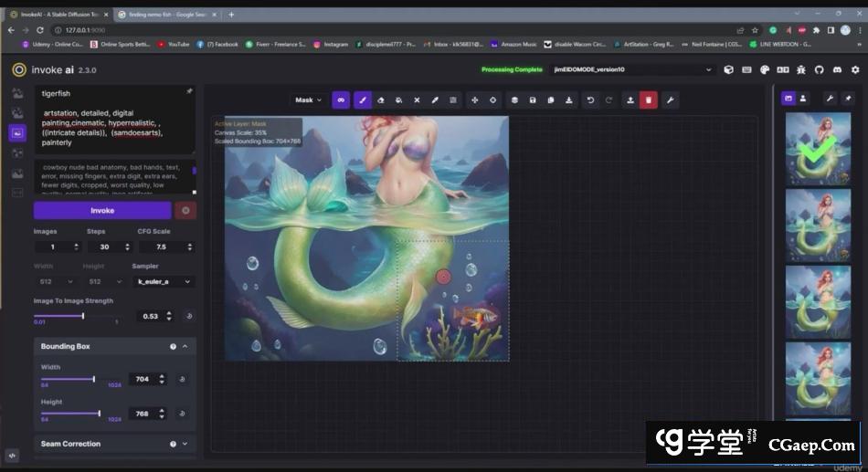Image resolution: width=868 pixels, height=472 pixels.
Task: Toggle the prompt box pin icon
Action: tap(189, 92)
